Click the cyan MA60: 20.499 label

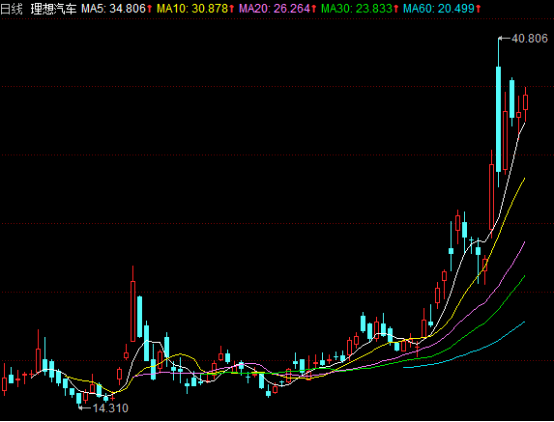(439, 8)
